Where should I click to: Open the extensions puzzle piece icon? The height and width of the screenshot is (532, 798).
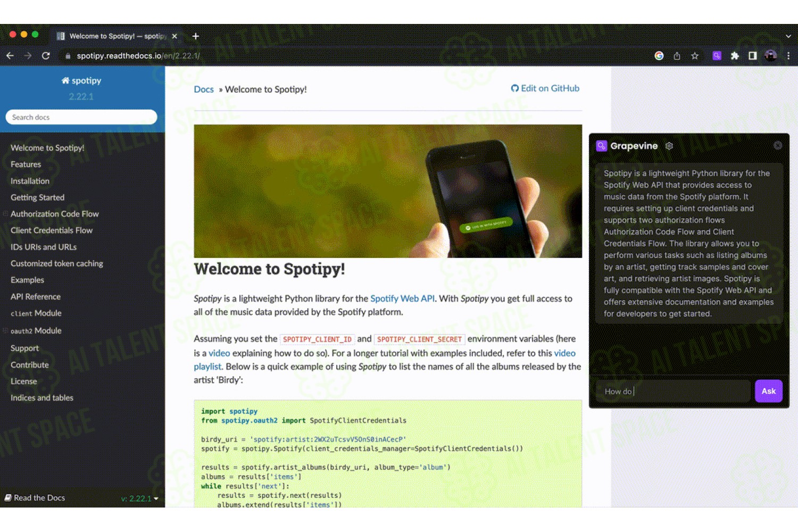(x=735, y=56)
